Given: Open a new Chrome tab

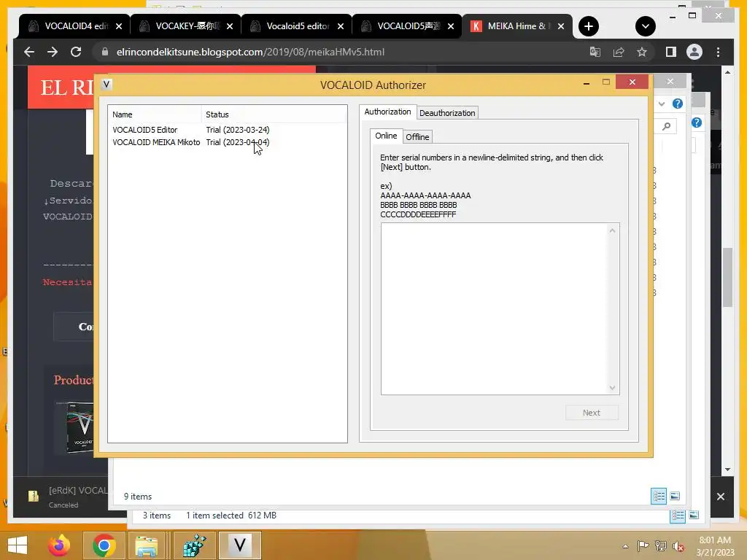Looking at the screenshot, I should click(589, 26).
